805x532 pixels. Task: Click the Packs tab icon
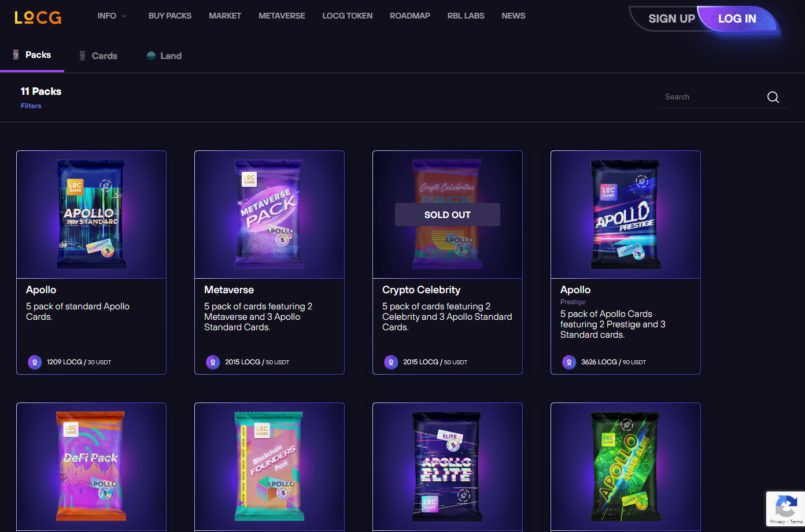16,55
